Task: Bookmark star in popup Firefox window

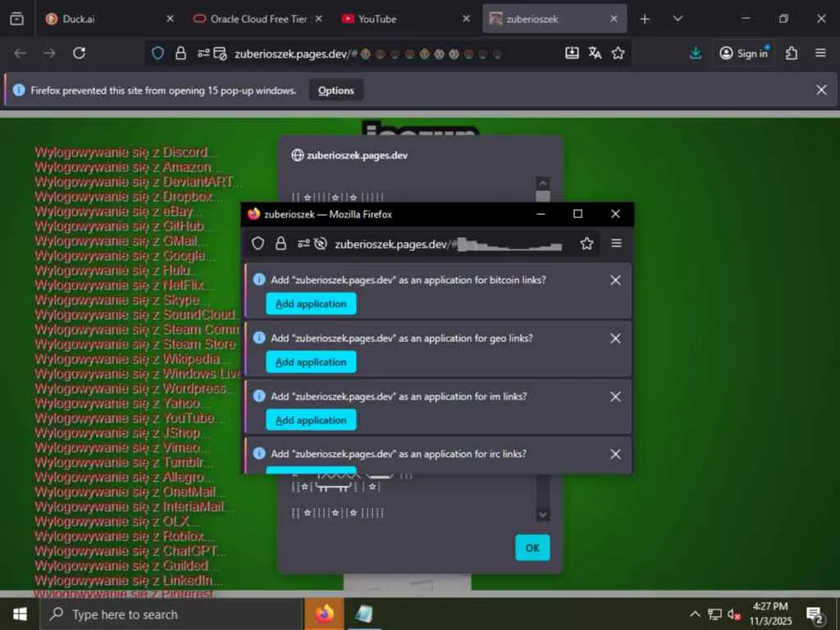Action: pos(587,244)
